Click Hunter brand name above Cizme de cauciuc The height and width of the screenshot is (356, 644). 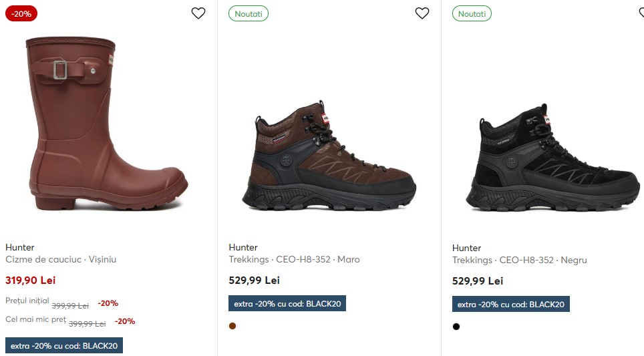19,247
